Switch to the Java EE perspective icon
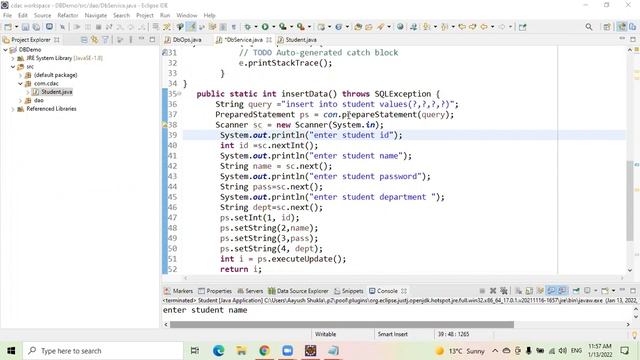The height and width of the screenshot is (360, 640). [621, 27]
